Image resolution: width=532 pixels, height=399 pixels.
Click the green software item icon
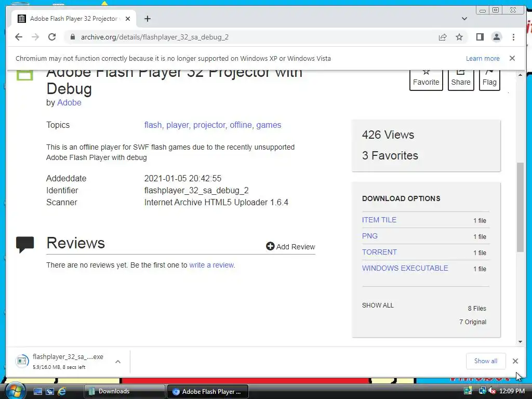tap(25, 75)
